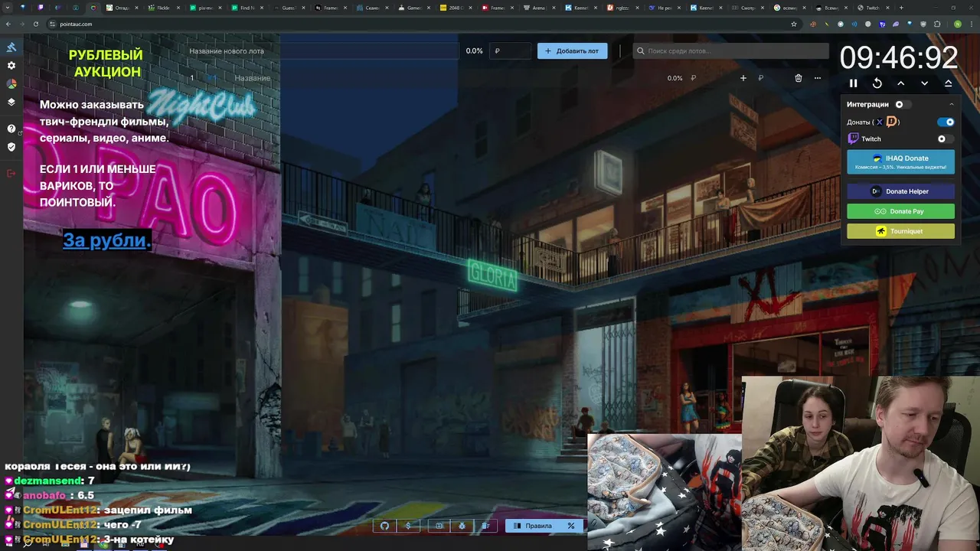Open the colored pie chart sidebar icon
980x551 pixels.
(x=11, y=84)
